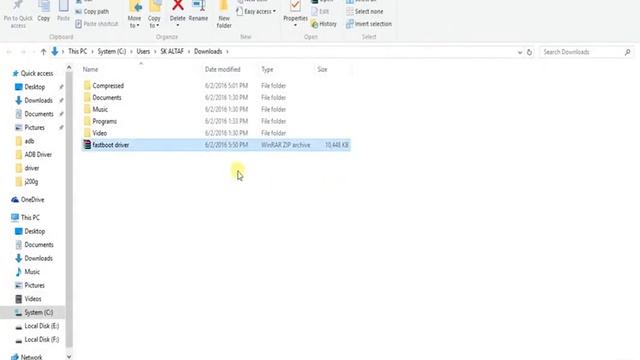Click System (C:) breadcrumb in address bar
Image resolution: width=640 pixels, height=360 pixels.
111,51
